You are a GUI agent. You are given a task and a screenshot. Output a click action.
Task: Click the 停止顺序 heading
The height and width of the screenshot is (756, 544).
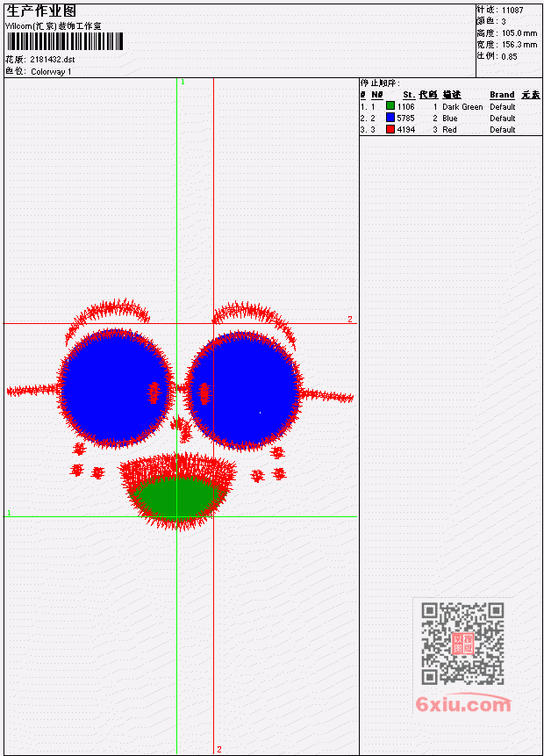point(380,83)
